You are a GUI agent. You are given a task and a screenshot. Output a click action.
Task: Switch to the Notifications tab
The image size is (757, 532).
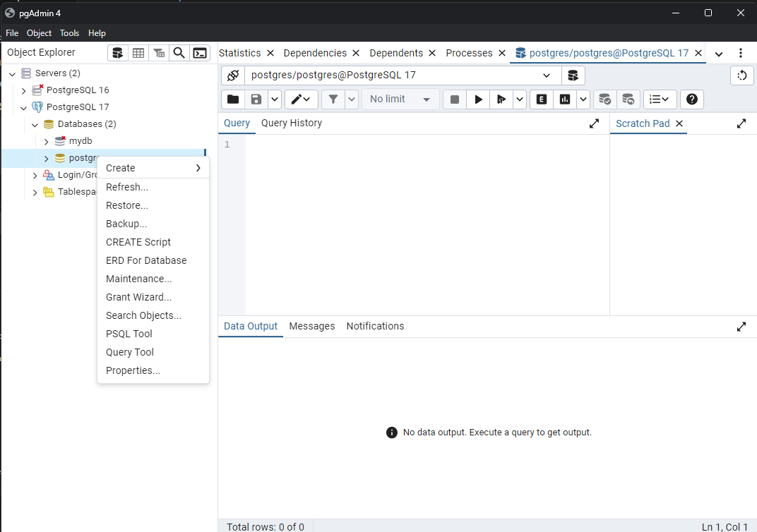[375, 326]
